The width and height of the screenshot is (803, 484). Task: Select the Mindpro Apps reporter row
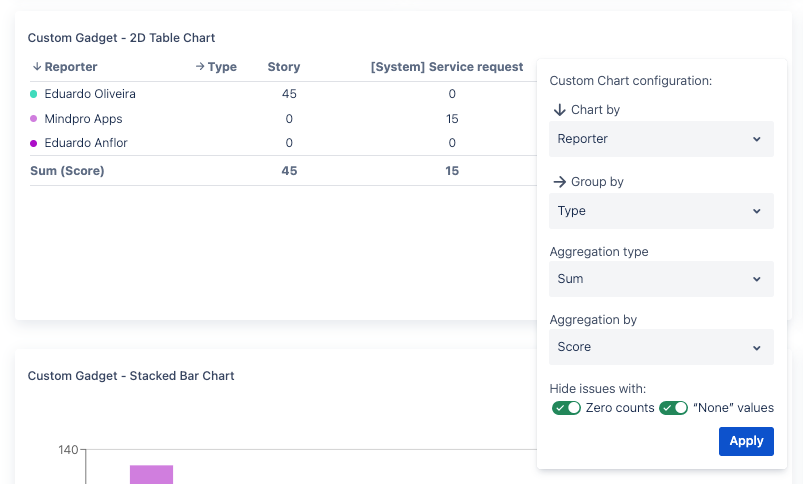point(83,119)
